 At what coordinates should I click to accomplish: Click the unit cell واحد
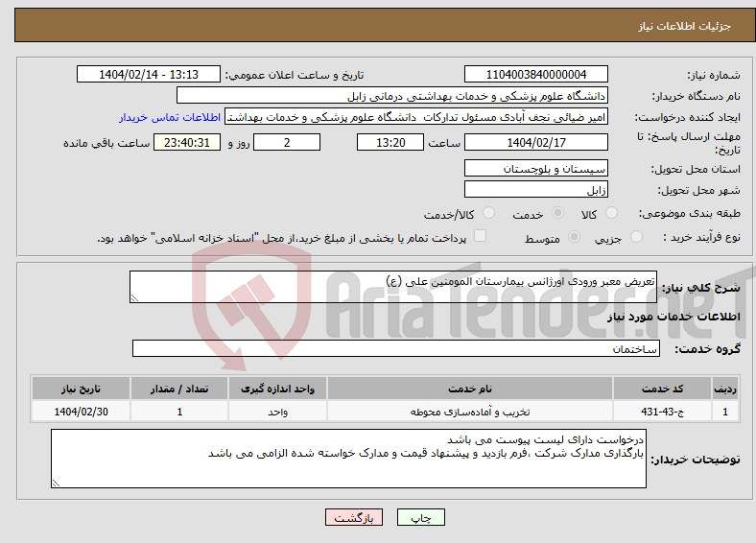point(277,412)
